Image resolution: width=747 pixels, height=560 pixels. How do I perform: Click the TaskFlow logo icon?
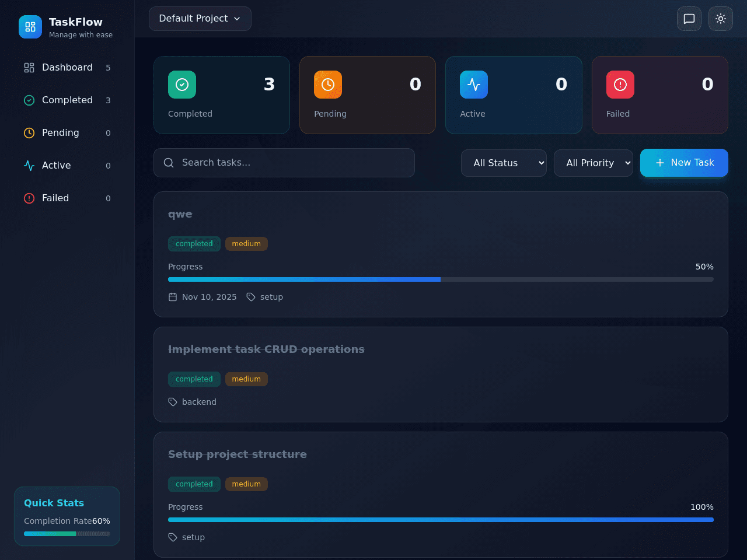click(x=30, y=27)
